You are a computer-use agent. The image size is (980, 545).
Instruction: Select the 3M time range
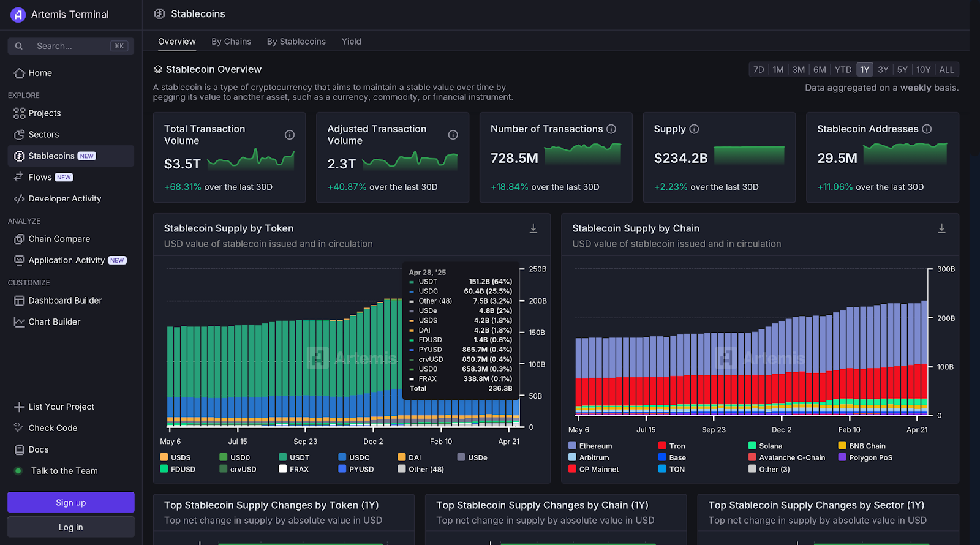coord(799,70)
